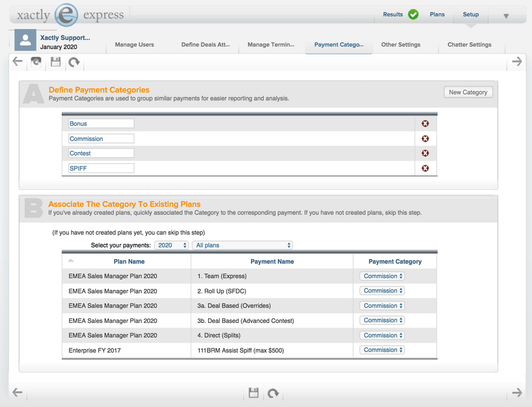Click the top toolbar forward arrow
Screen dimensions: 532x407
point(517,61)
